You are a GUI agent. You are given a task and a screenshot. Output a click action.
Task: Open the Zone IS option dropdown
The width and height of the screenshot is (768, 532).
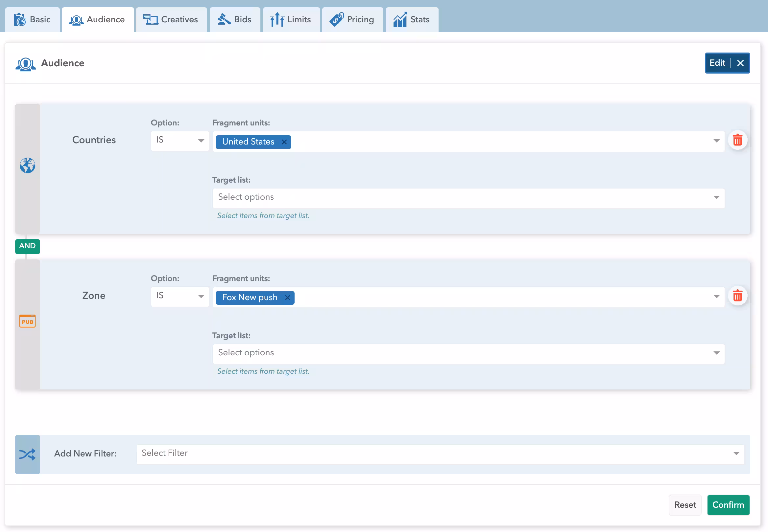[x=180, y=296]
